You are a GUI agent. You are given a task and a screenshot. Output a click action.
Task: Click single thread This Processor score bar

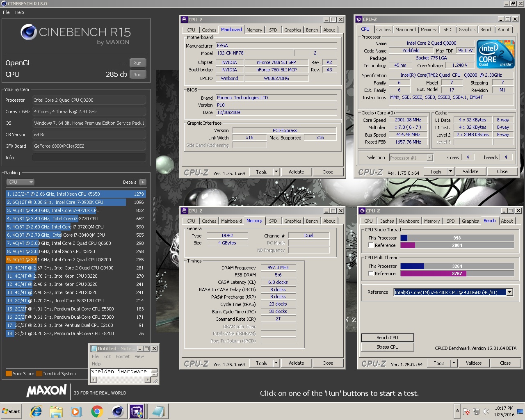(x=457, y=238)
